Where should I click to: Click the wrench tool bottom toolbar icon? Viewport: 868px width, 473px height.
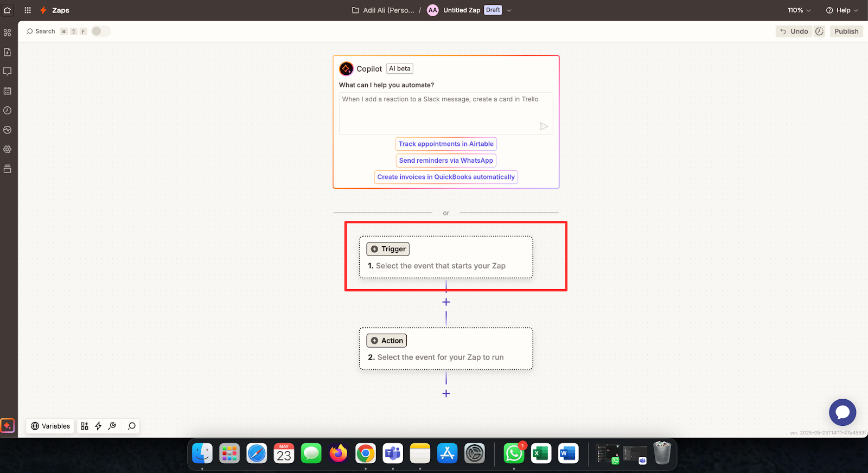tap(112, 426)
